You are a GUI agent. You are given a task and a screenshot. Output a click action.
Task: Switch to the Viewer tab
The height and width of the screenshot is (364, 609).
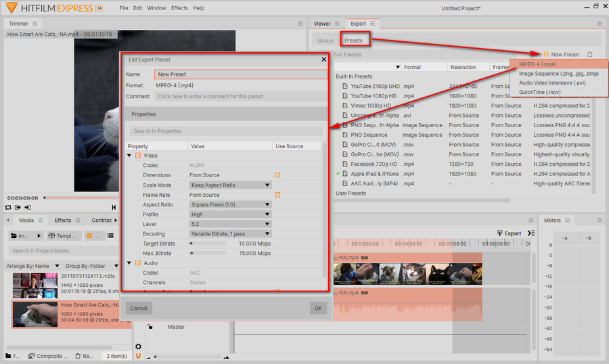[x=322, y=24]
